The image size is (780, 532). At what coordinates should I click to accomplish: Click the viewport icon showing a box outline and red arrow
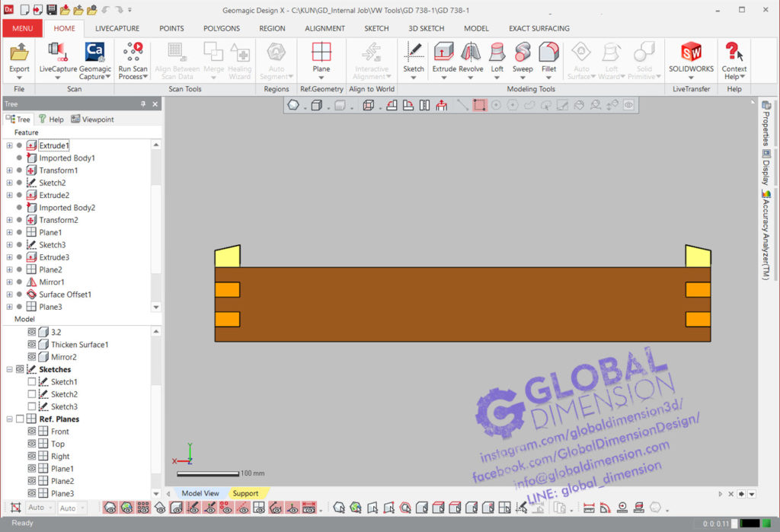click(x=441, y=105)
